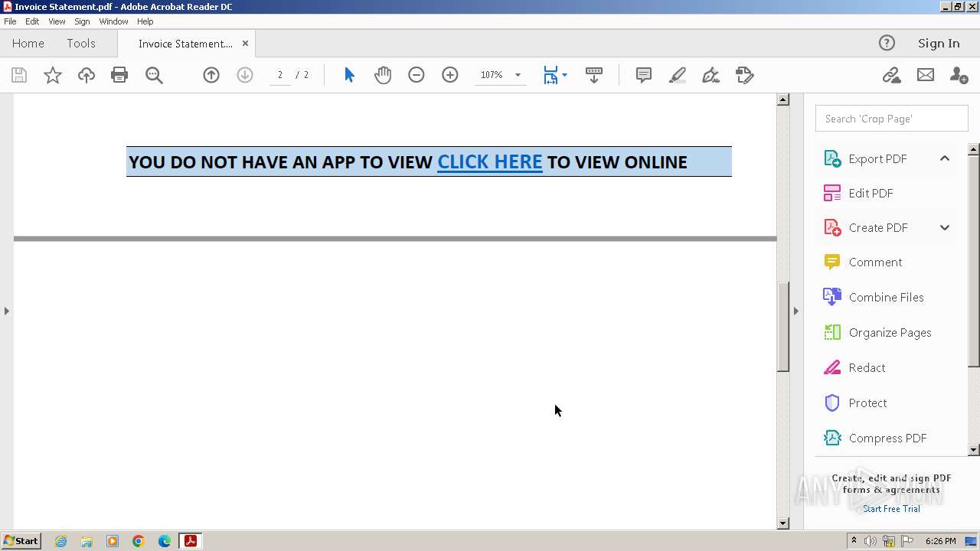The image size is (980, 551).
Task: Switch to the Home tab
Action: coord(28,44)
